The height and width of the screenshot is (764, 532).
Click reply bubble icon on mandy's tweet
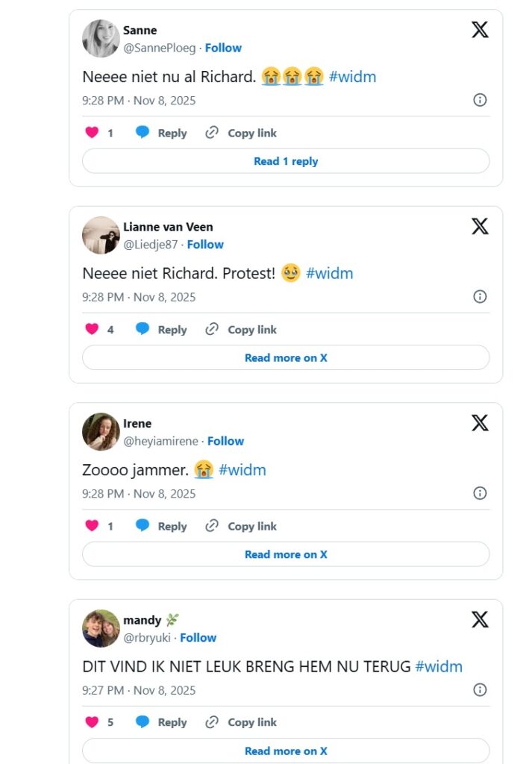click(143, 722)
